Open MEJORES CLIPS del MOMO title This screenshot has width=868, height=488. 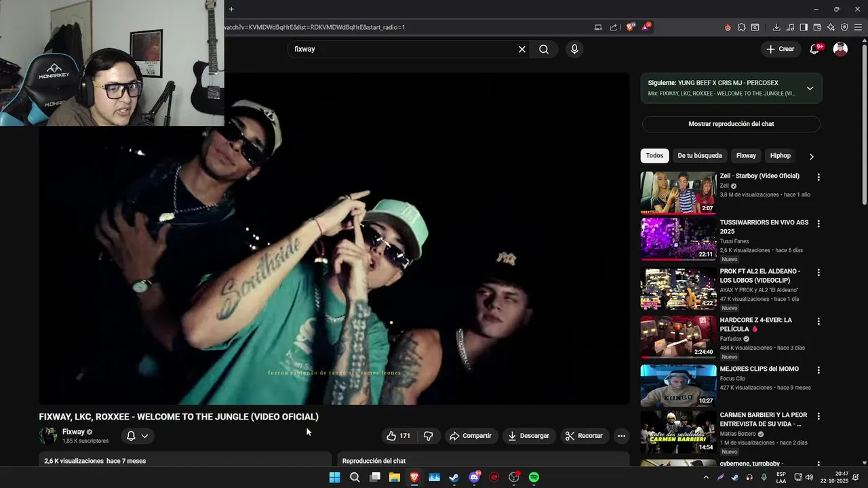coord(759,369)
